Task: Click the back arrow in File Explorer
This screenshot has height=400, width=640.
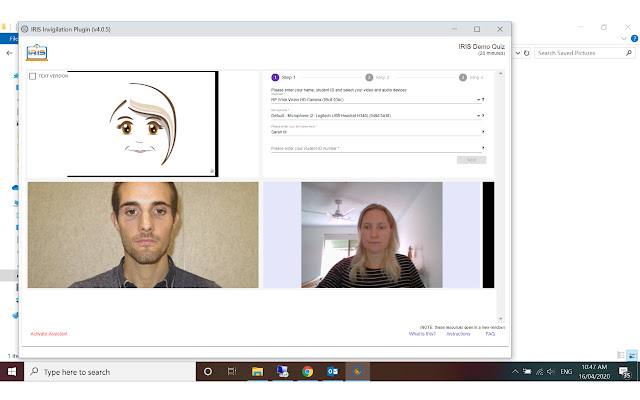Action: coord(9,53)
